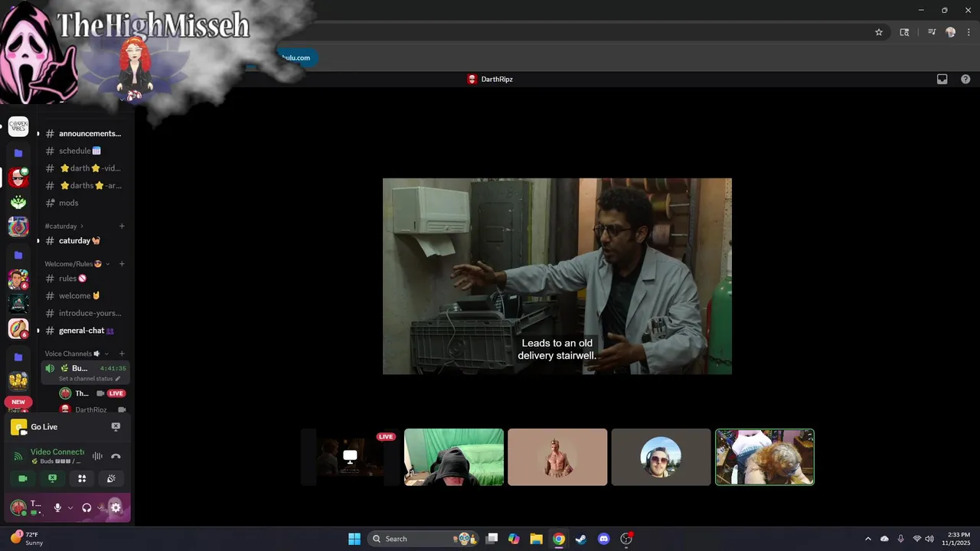Click the LIVE badge in voice list

pos(116,393)
